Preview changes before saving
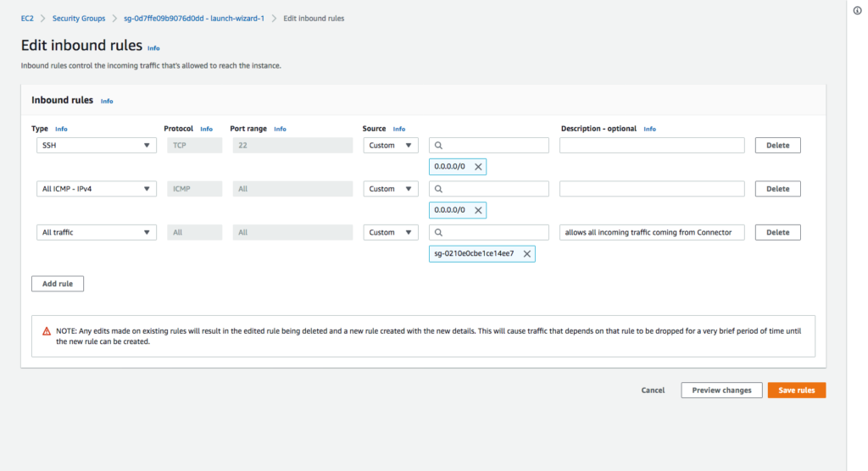 [721, 391]
